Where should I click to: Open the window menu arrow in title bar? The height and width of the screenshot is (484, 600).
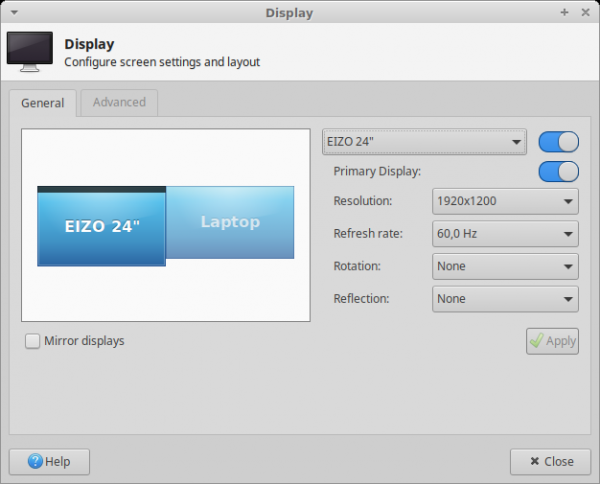(x=14, y=13)
